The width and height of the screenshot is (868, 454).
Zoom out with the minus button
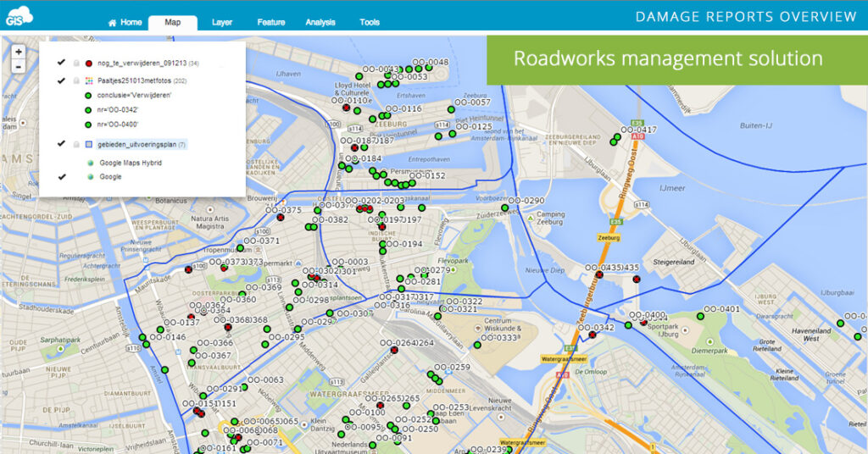(19, 66)
